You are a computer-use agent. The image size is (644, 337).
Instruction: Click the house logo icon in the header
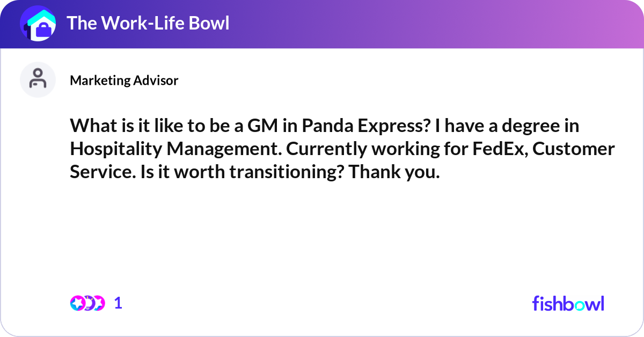point(38,23)
